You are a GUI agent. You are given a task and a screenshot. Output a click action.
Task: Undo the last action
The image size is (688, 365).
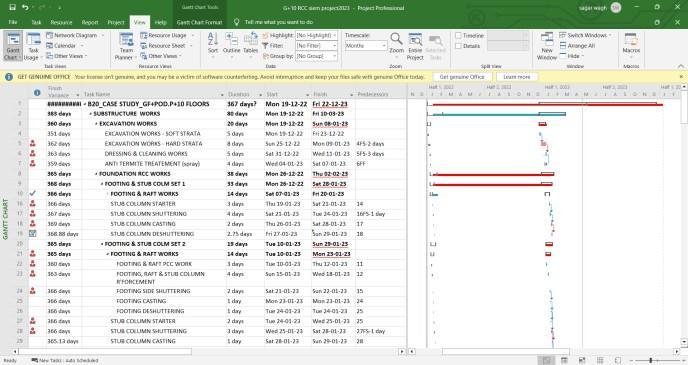(25, 7)
